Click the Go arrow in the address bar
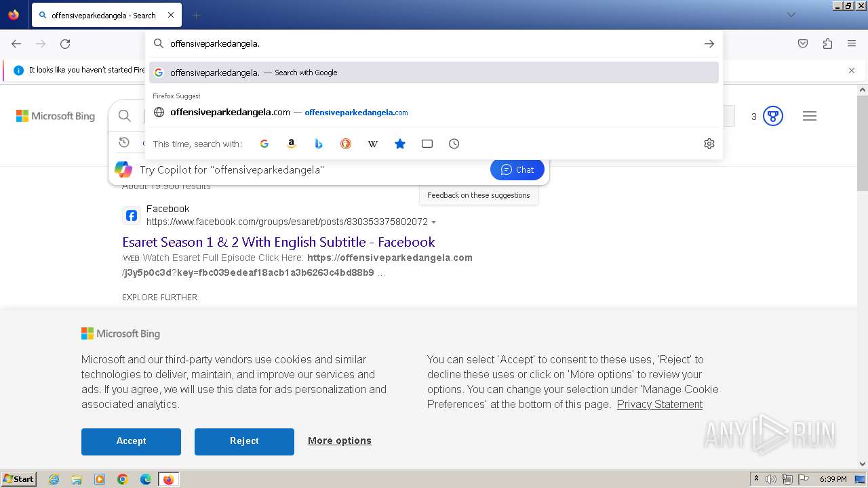Image resolution: width=868 pixels, height=488 pixels. point(709,43)
